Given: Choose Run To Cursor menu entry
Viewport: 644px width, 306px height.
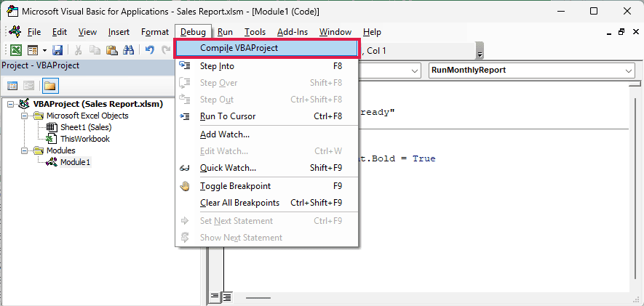Looking at the screenshot, I should coord(267,116).
